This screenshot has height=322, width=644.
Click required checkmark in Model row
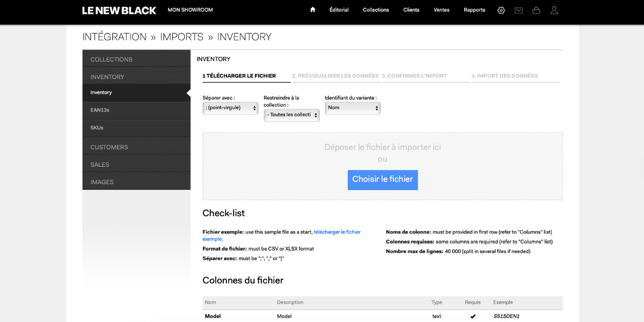tap(473, 317)
